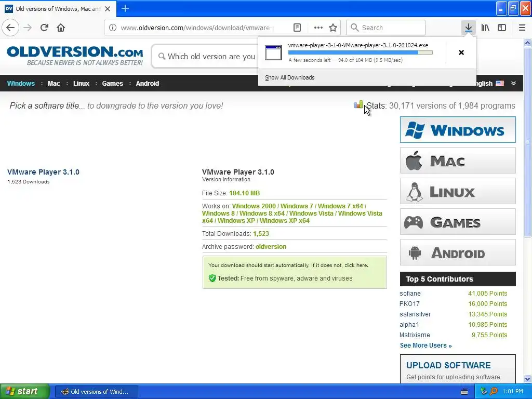The height and width of the screenshot is (399, 532).
Task: Click the Old versions of Wind taskbar button
Action: [96, 392]
